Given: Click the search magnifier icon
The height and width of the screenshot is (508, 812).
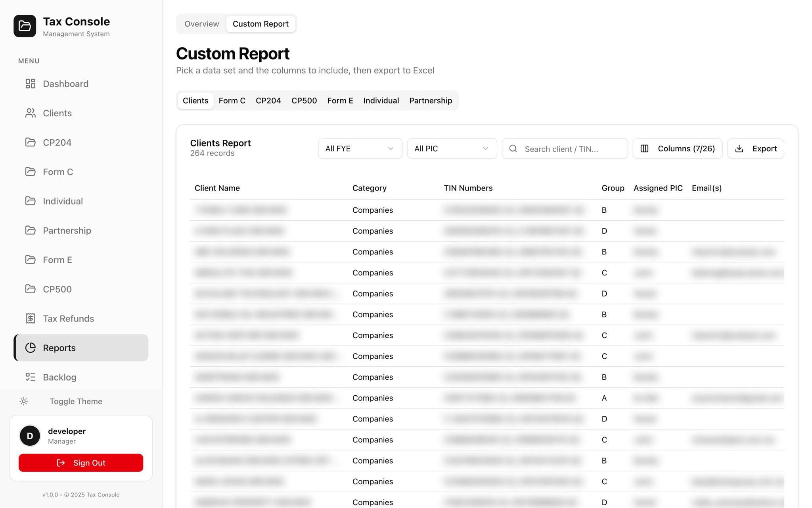Looking at the screenshot, I should [513, 149].
